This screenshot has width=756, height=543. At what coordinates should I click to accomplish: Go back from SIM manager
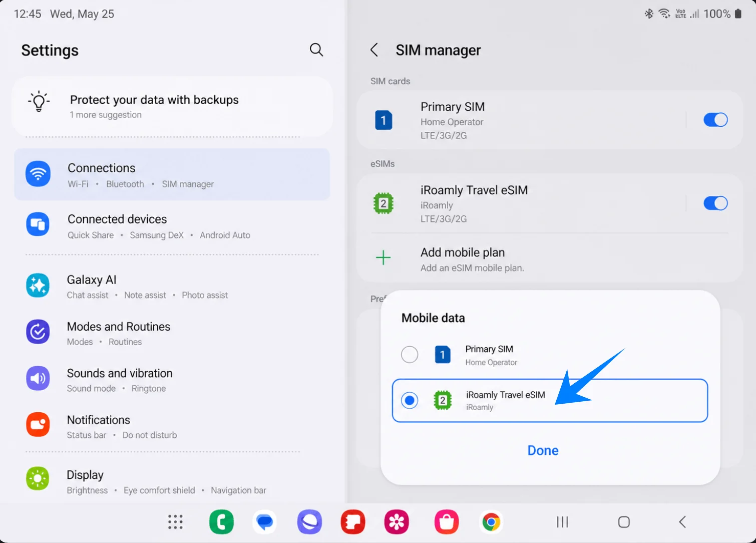[x=374, y=50]
